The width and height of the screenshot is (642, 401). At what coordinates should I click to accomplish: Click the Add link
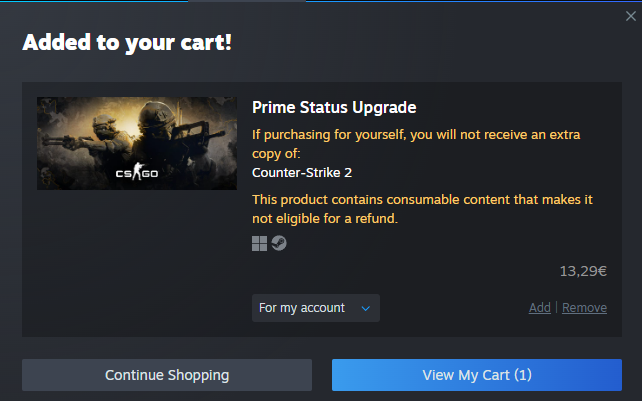[x=539, y=308]
